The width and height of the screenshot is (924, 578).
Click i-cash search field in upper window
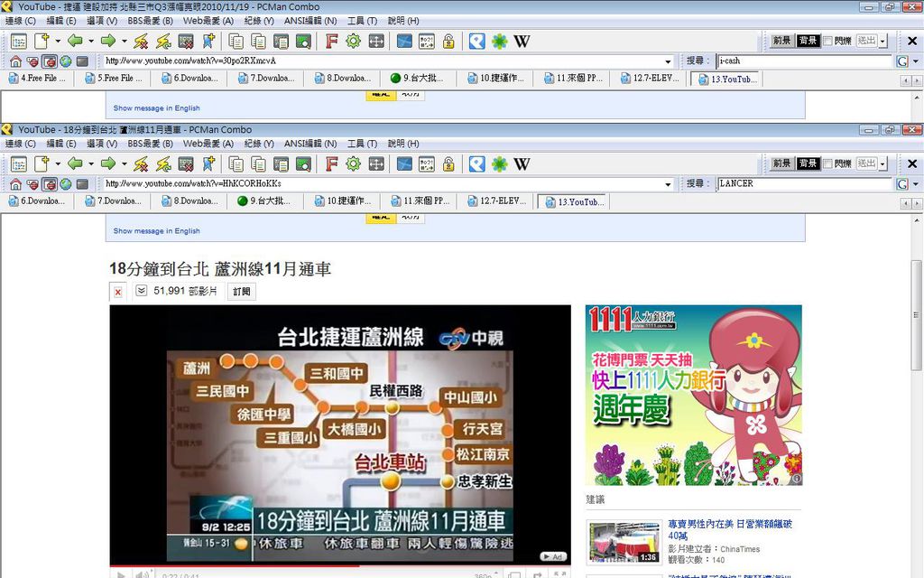pos(804,61)
